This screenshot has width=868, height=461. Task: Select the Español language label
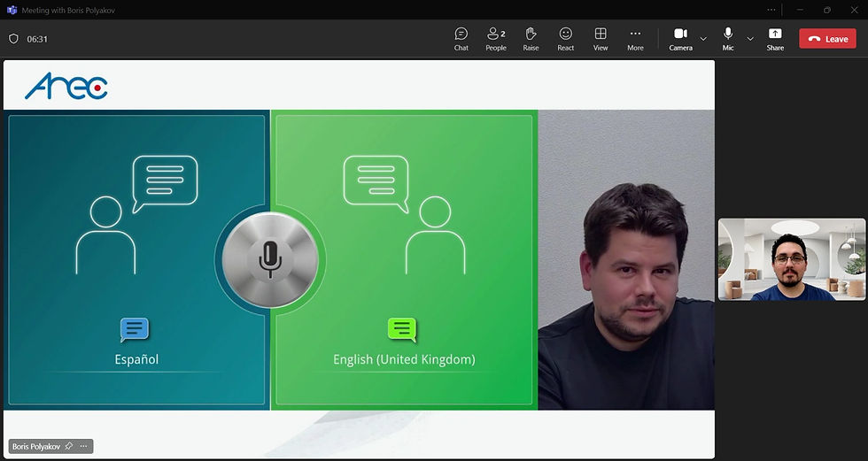(x=136, y=359)
